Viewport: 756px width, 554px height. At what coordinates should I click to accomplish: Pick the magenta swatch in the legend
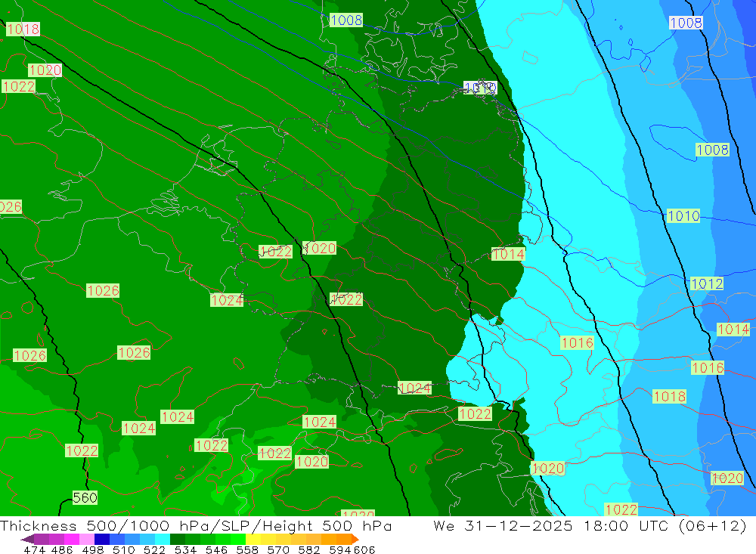(72, 539)
